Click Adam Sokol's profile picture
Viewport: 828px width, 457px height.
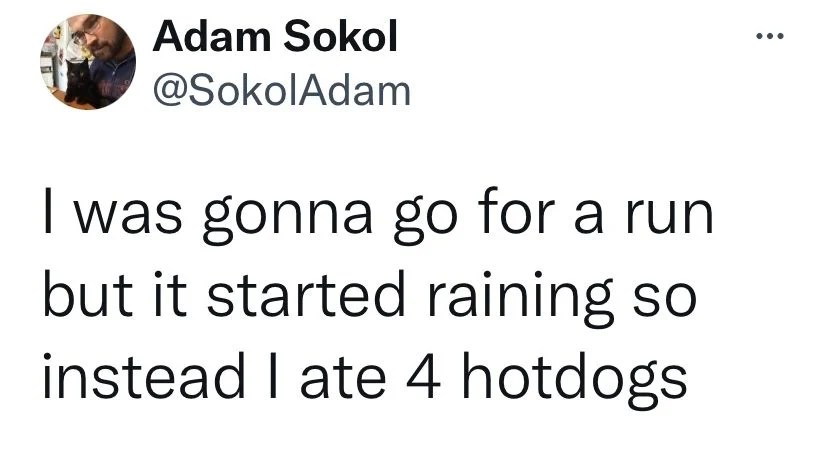tap(88, 61)
